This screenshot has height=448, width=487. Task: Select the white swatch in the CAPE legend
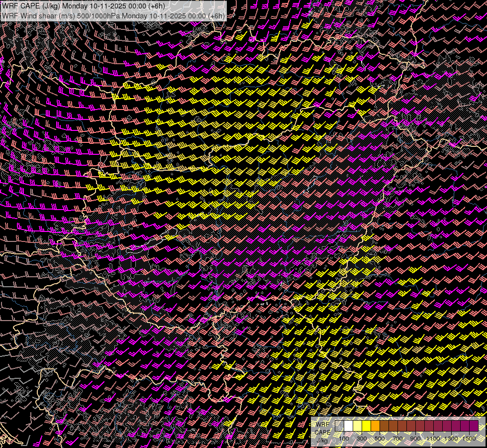349,426
